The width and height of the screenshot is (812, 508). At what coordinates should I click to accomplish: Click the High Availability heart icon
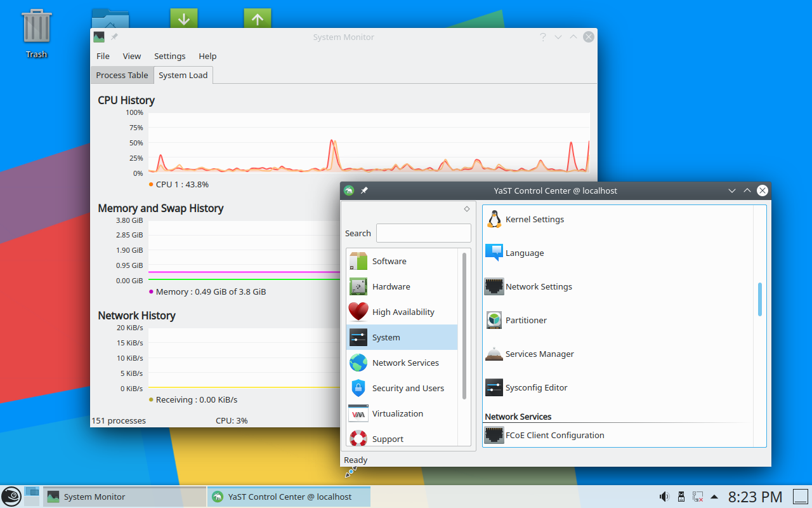pos(358,312)
